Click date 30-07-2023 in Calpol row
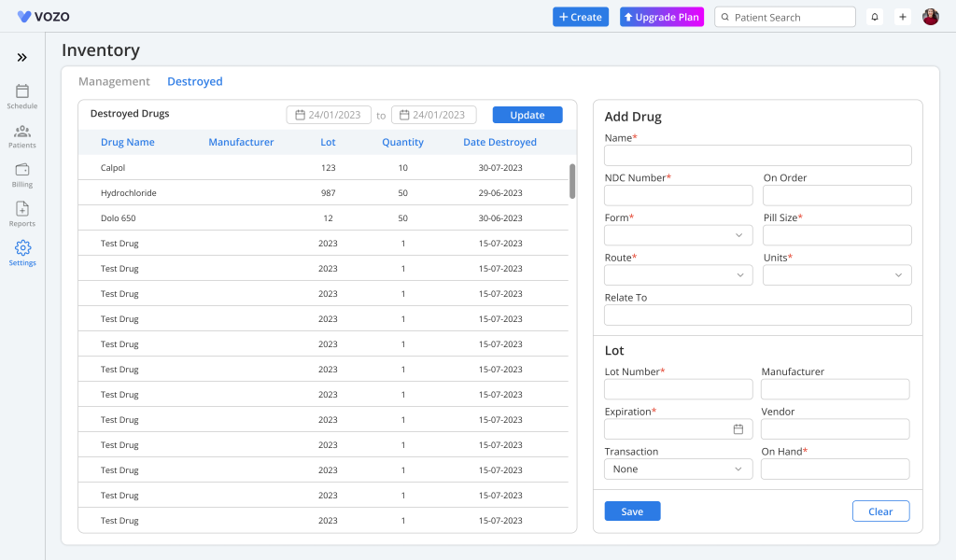The height and width of the screenshot is (560, 956). click(x=500, y=168)
